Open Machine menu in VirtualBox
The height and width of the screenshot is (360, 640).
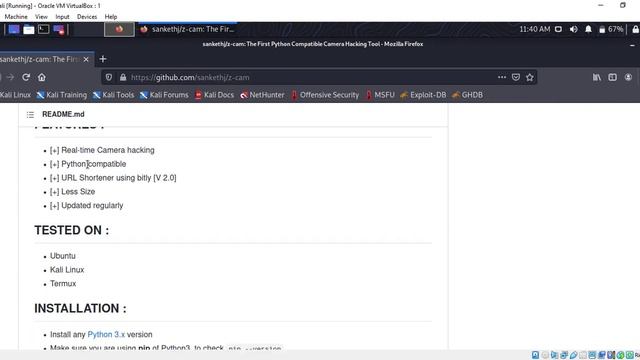coord(16,17)
